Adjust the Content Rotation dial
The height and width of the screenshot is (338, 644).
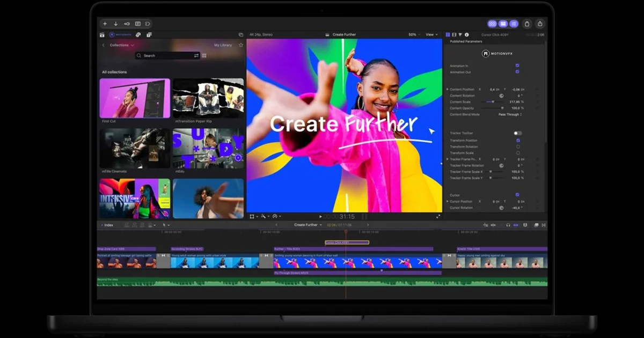click(501, 95)
